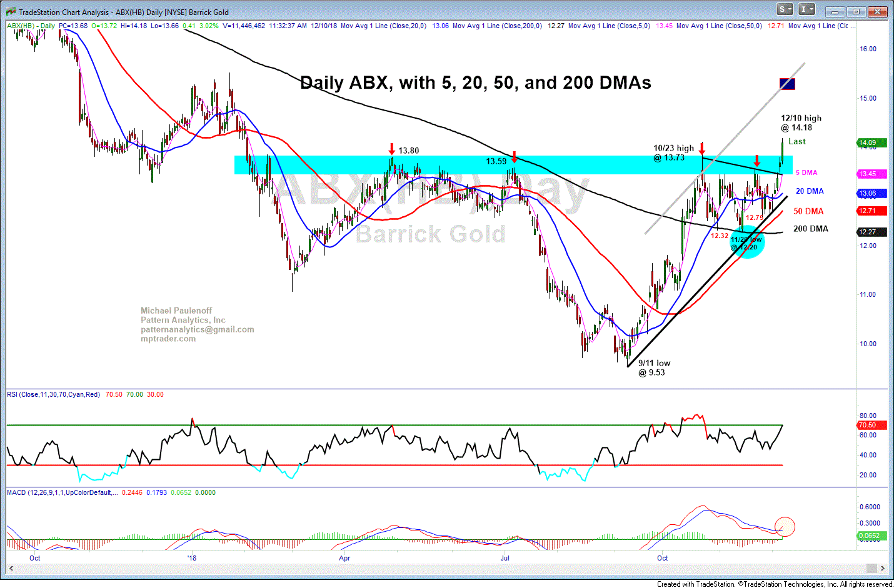894x588 pixels.
Task: Click the 5 DMA text label
Action: coord(806,172)
